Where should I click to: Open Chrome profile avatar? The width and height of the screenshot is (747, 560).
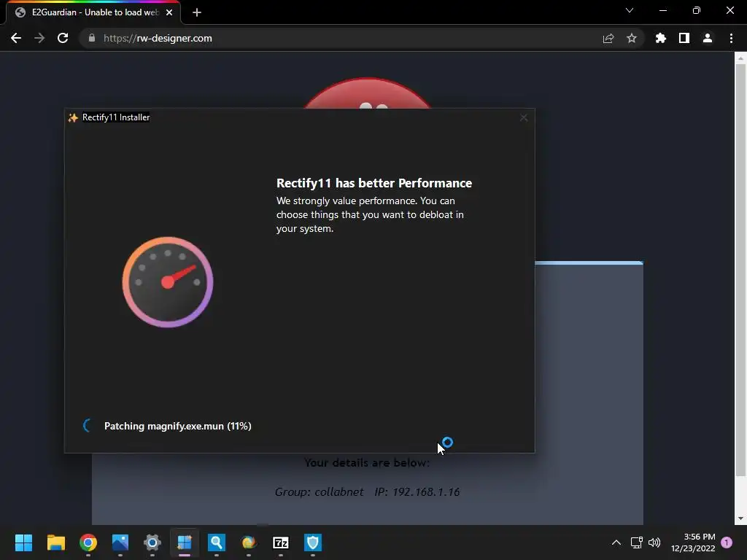coord(708,38)
